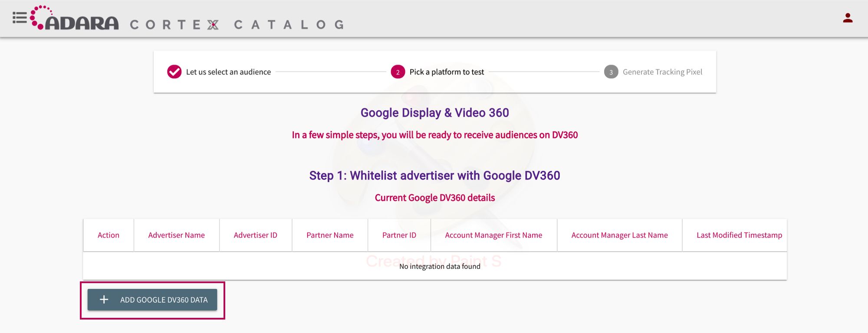The image size is (868, 333).
Task: Sort by Advertiser ID column
Action: pyautogui.click(x=256, y=235)
